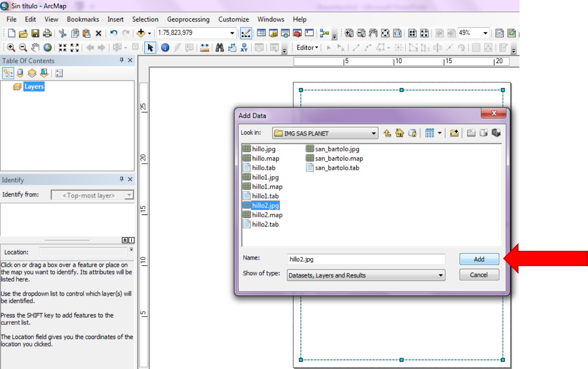Click the Zoom Out magnifier tool

[23, 47]
